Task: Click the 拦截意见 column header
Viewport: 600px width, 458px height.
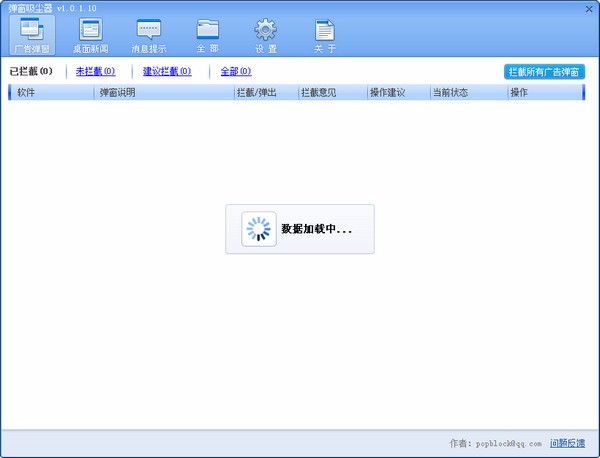Action: (333, 93)
